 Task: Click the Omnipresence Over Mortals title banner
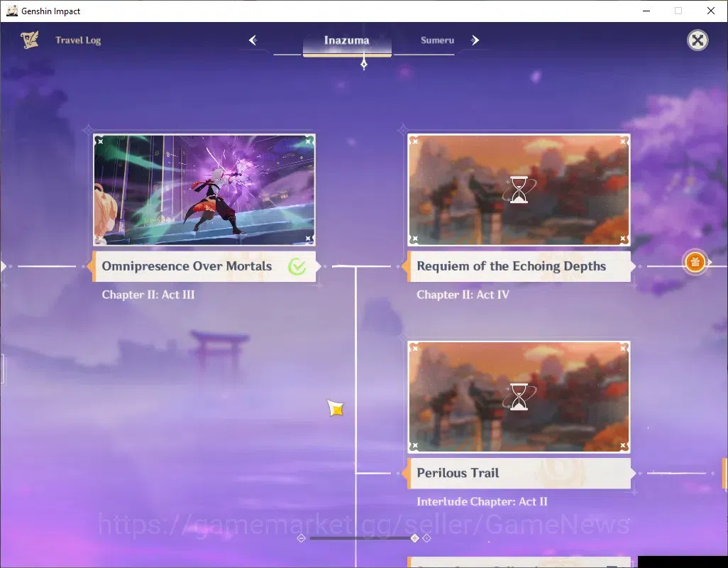click(204, 266)
